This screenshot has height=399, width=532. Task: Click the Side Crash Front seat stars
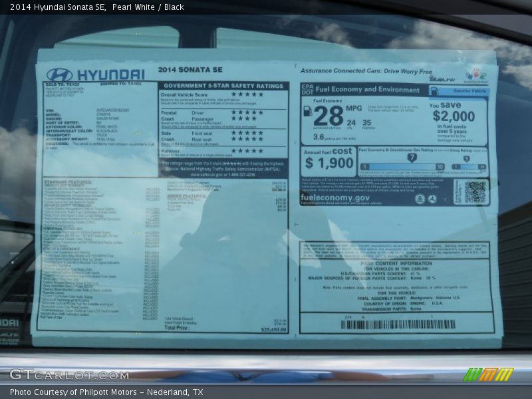pos(247,132)
